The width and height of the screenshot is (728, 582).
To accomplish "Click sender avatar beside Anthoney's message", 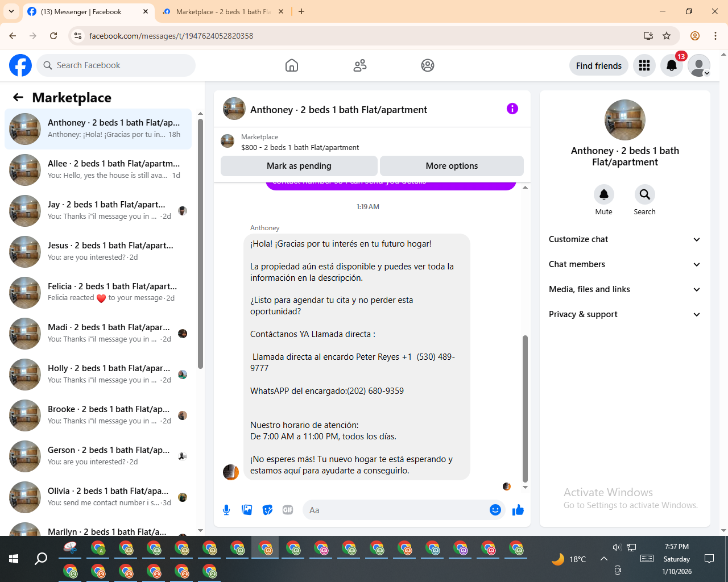I will pos(231,472).
